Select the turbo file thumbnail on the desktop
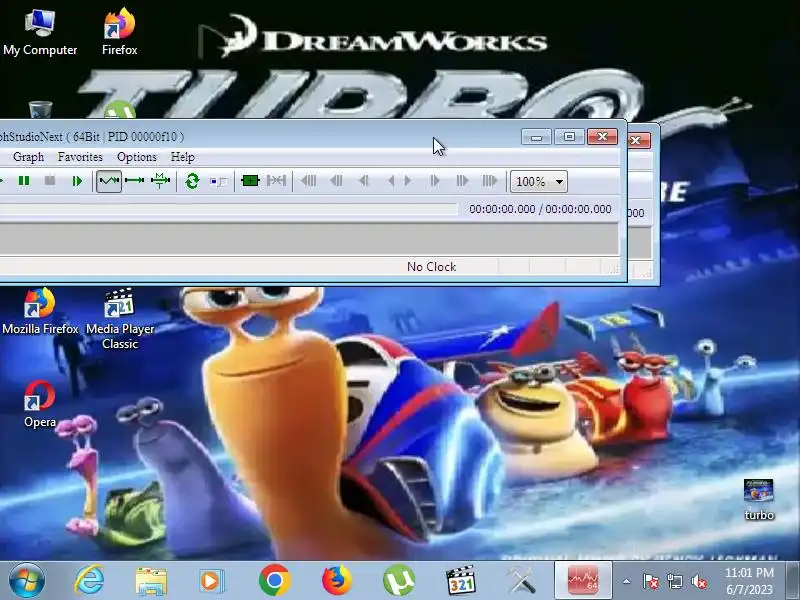 [x=759, y=500]
